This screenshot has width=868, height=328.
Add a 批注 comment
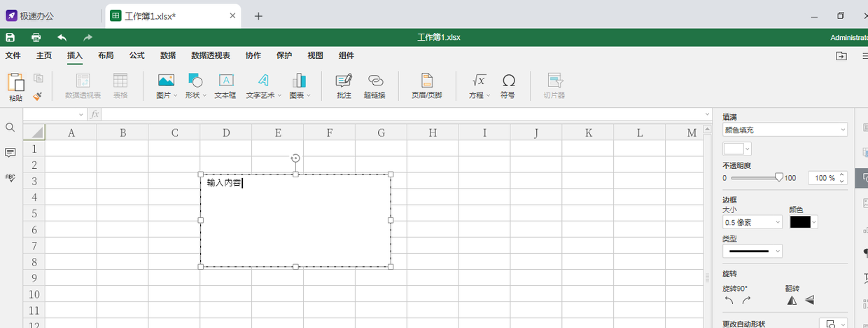point(344,86)
